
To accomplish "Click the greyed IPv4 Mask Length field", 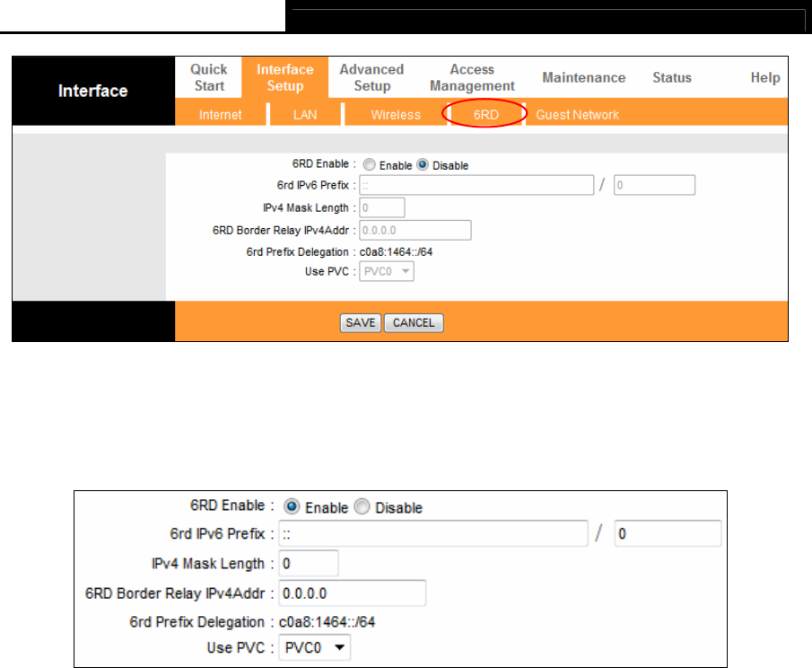I will coord(381,207).
